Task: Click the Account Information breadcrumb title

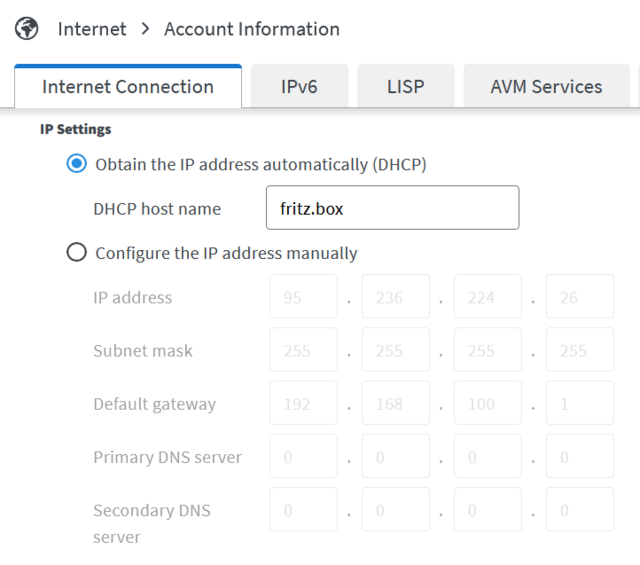Action: (251, 29)
